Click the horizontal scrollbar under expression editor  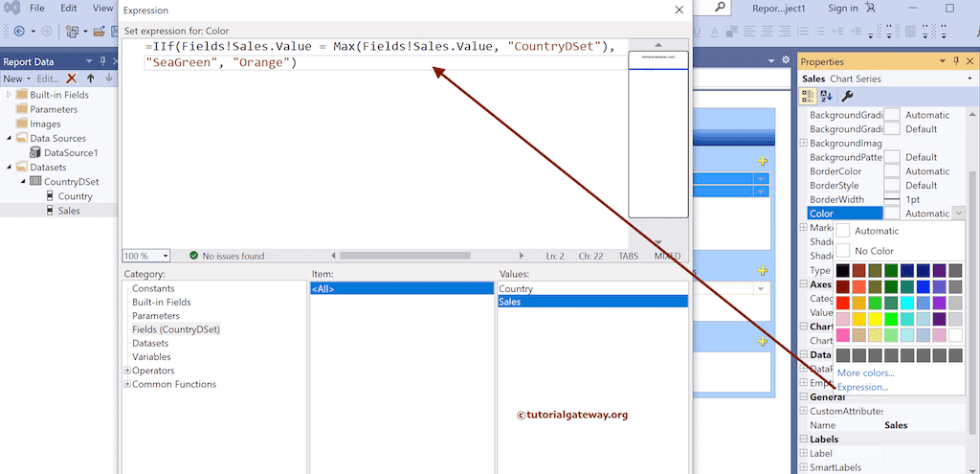[x=405, y=256]
